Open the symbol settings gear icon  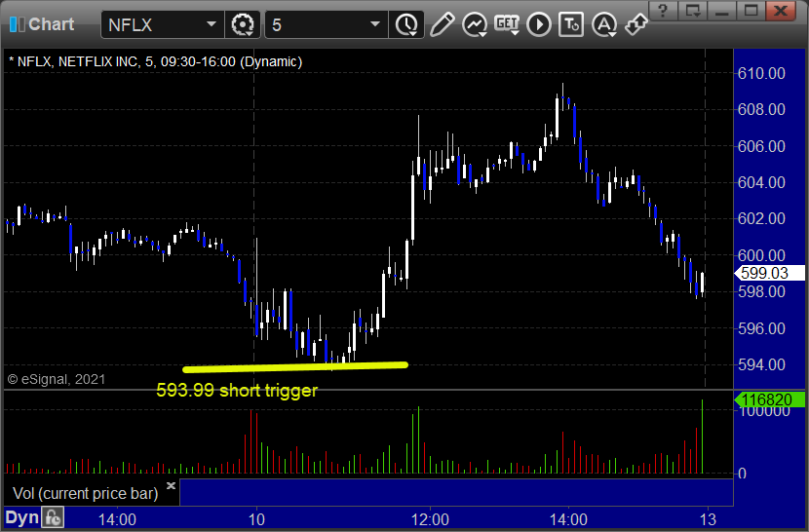(243, 24)
